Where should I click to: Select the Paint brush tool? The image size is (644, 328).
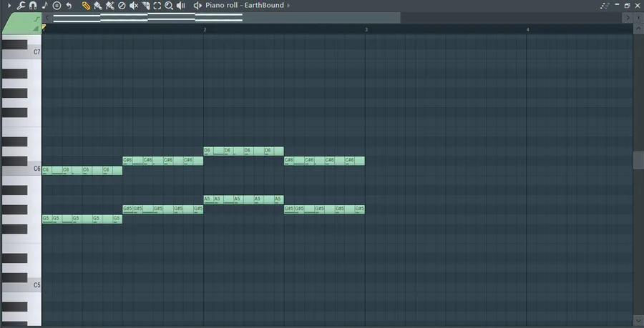pyautogui.click(x=98, y=6)
